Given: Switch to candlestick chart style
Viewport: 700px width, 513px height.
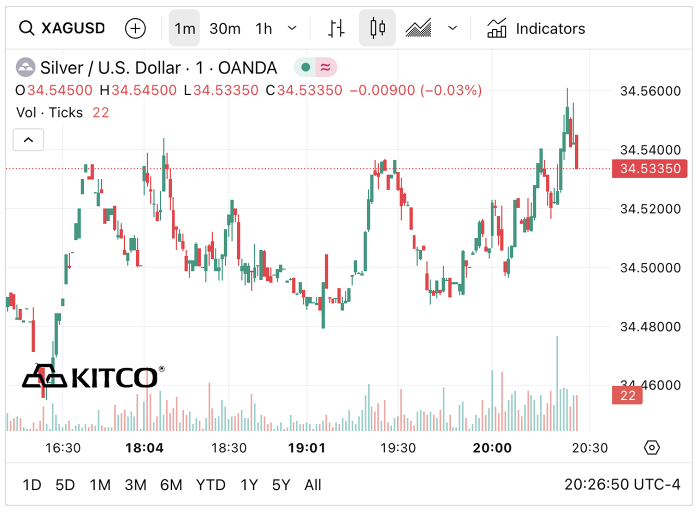Looking at the screenshot, I should (x=377, y=28).
